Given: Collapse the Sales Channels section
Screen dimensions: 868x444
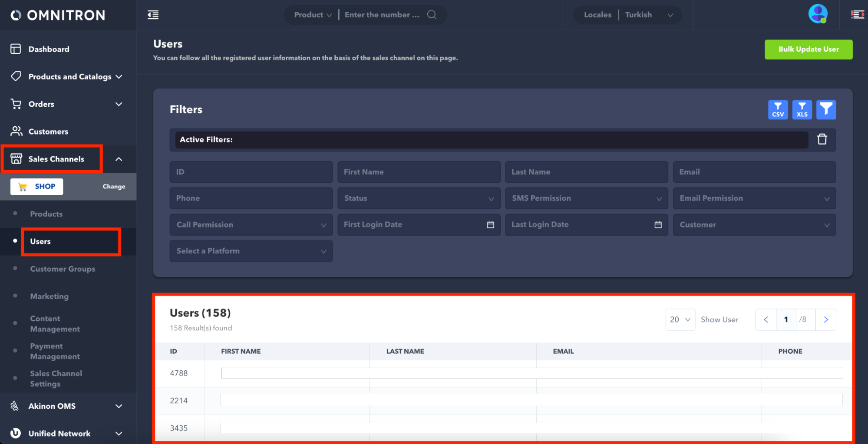Looking at the screenshot, I should pyautogui.click(x=119, y=159).
